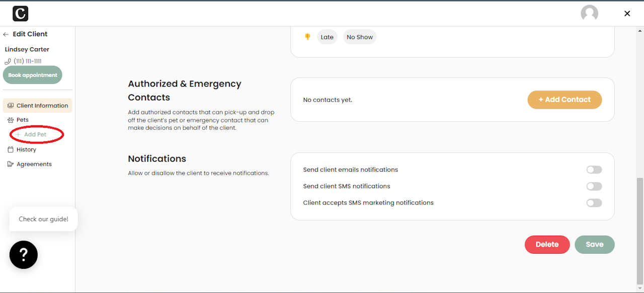Click the red Delete button
644x293 pixels.
[547, 245]
